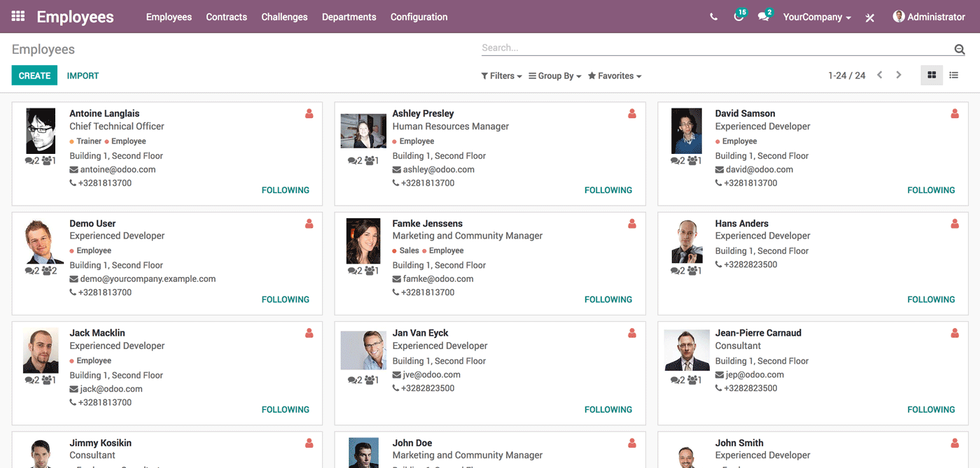Switch to kanban view
The image size is (980, 468).
pyautogui.click(x=932, y=76)
